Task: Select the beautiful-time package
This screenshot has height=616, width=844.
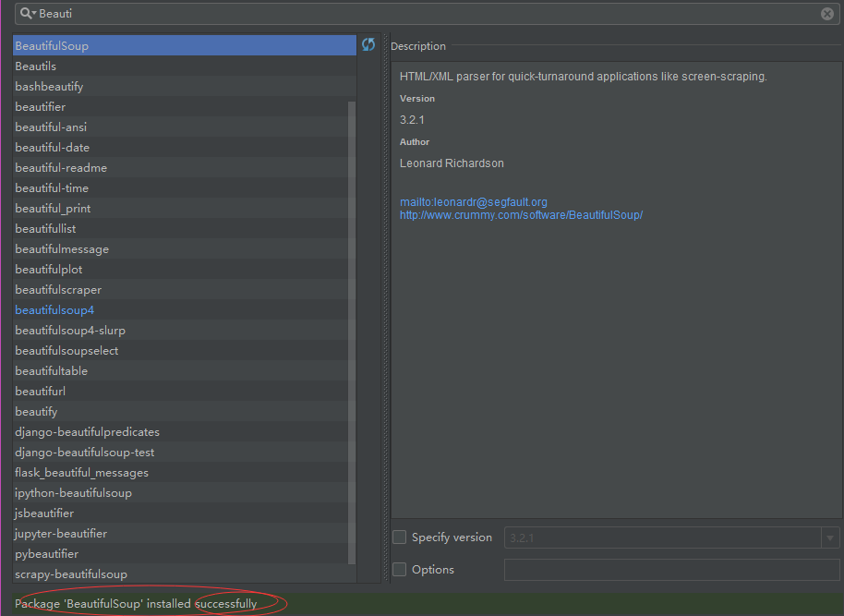Action: (181, 187)
